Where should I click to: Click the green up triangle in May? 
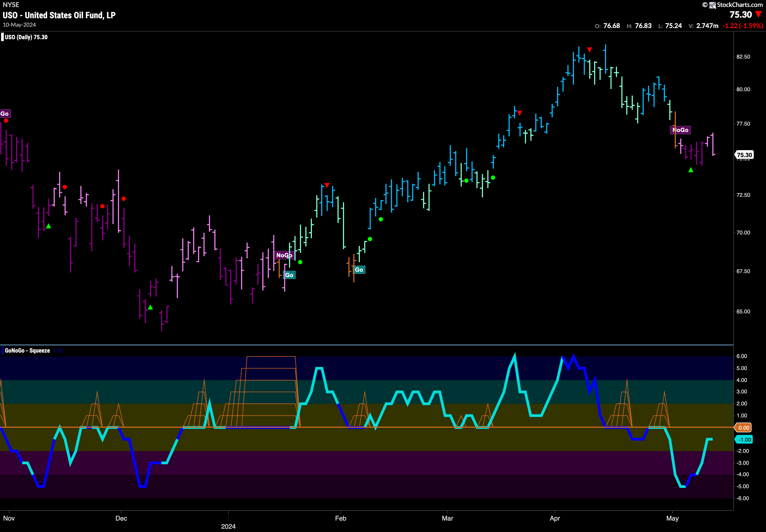[691, 170]
